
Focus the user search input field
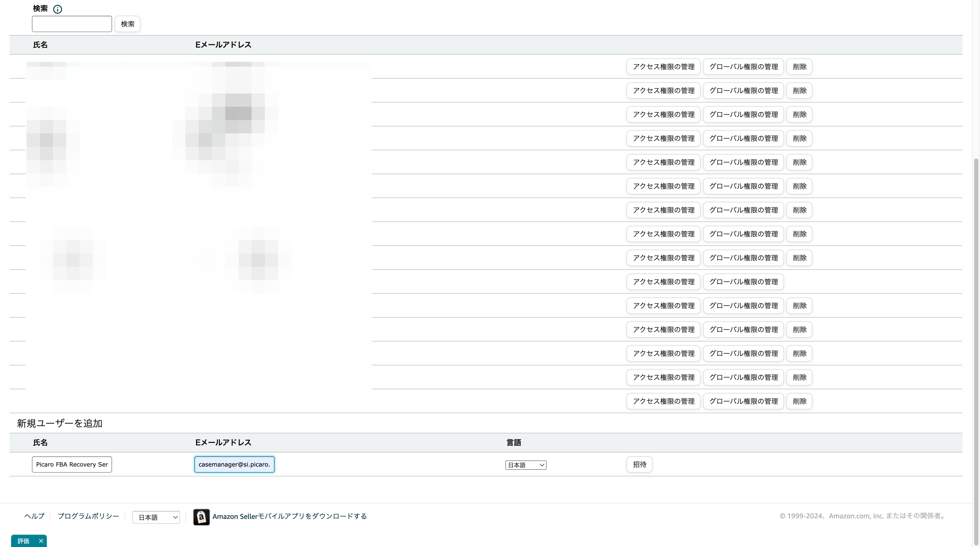coord(72,24)
